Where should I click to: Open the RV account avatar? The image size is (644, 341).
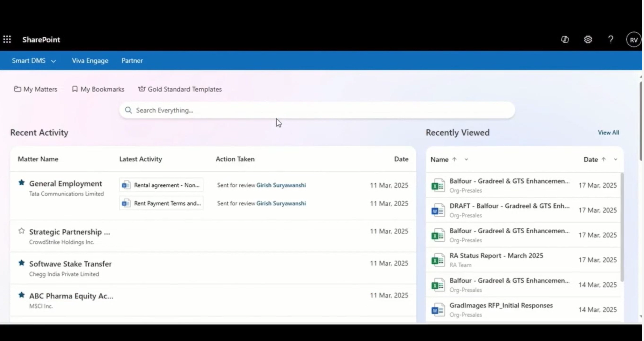634,40
